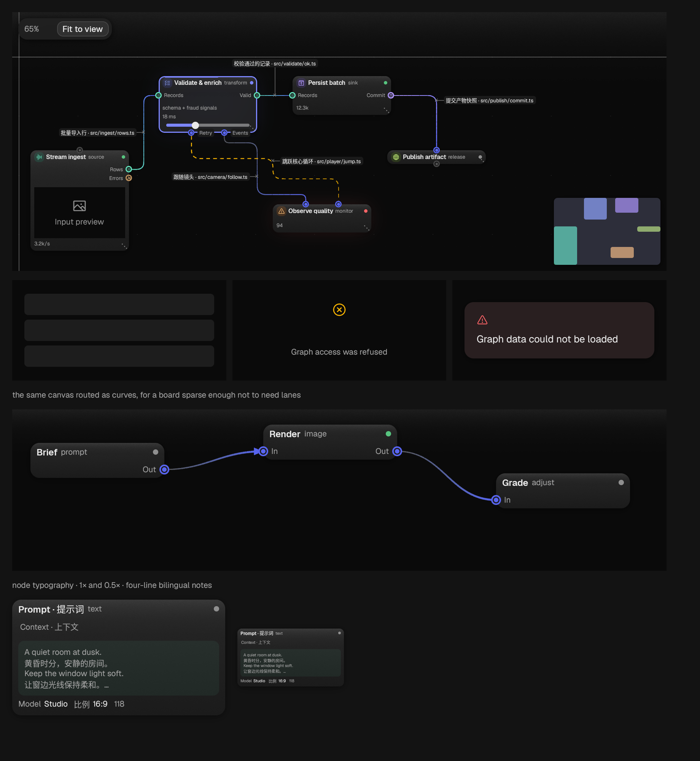Viewport: 700px width, 761px height.
Task: Click the '12.3k' value in Persist batch
Action: pos(302,108)
